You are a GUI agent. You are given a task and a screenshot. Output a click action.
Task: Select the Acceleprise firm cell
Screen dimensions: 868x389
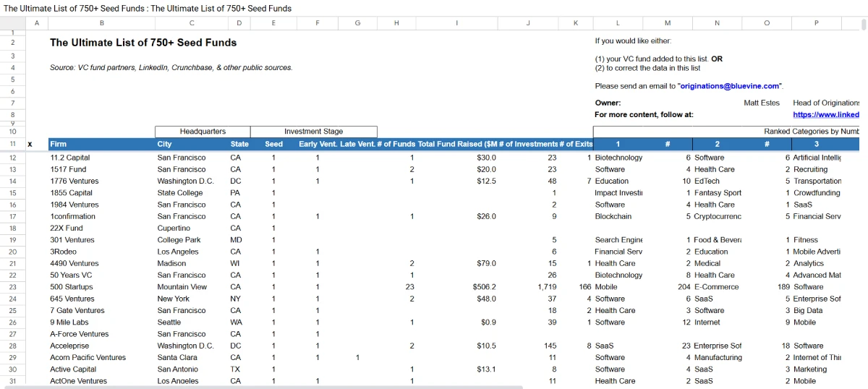coord(101,346)
